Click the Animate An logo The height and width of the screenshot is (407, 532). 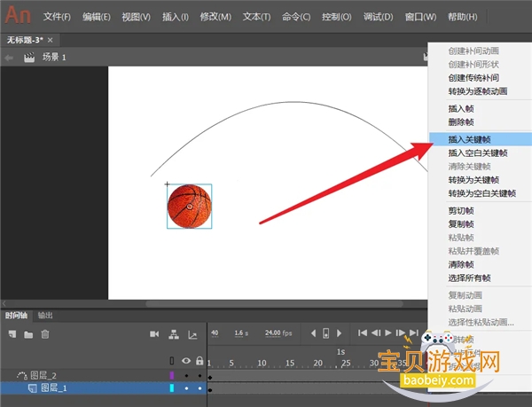click(18, 16)
